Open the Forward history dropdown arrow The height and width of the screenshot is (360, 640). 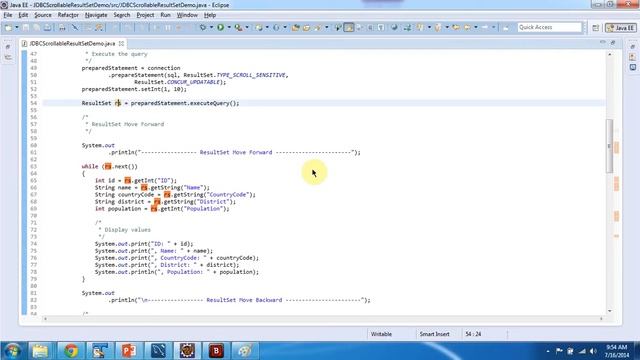pyautogui.click(x=493, y=27)
